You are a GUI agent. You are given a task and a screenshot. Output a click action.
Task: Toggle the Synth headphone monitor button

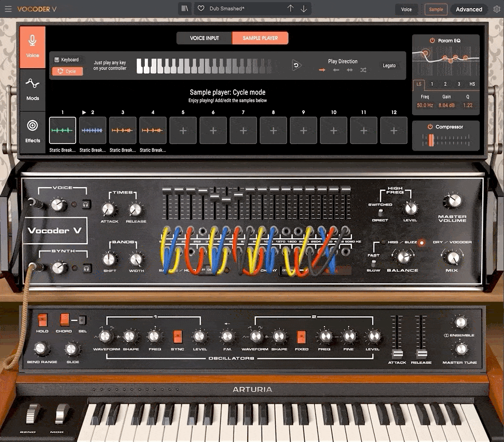87,268
